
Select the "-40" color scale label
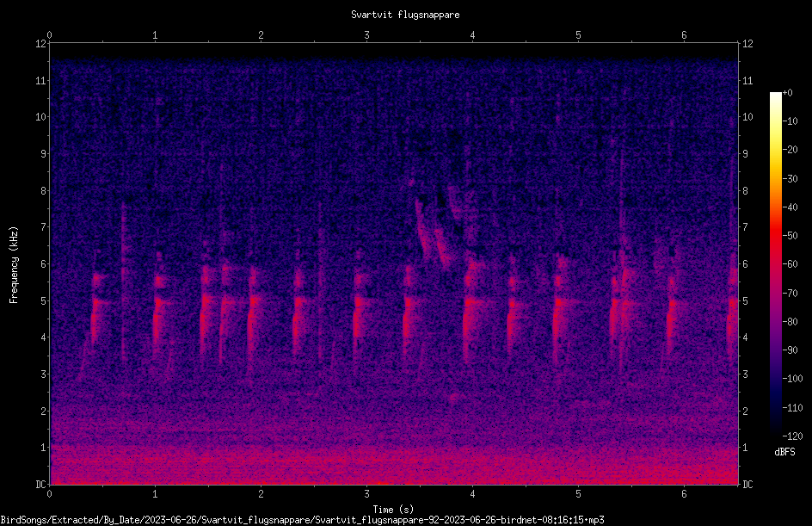pos(790,207)
